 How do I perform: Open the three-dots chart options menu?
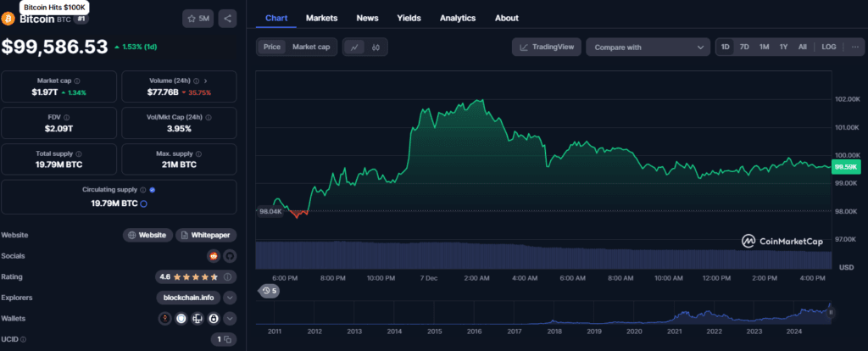[x=854, y=47]
